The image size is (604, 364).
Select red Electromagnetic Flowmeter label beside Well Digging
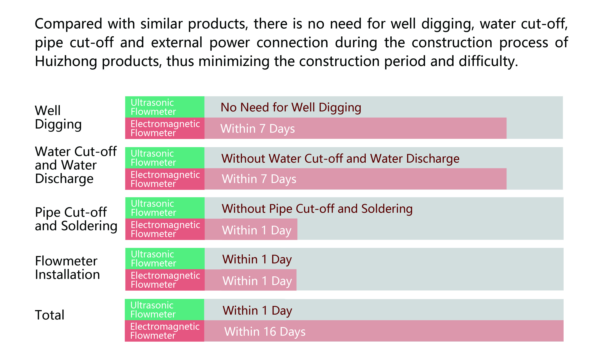coord(165,128)
